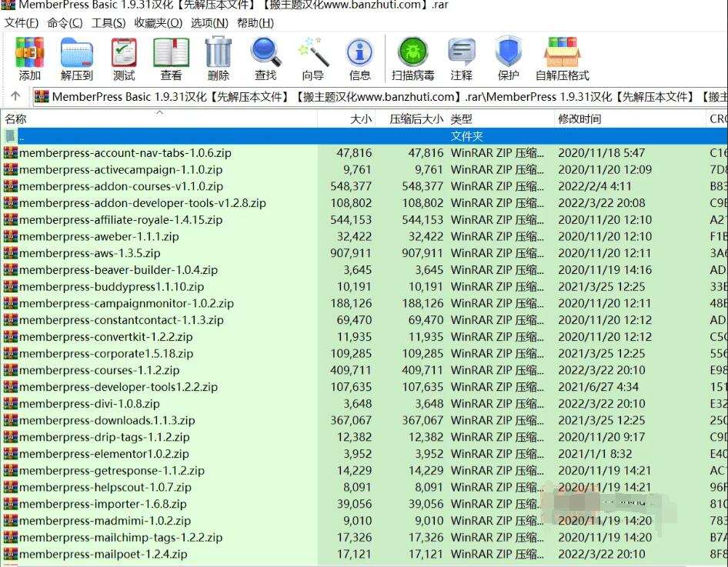Viewport: 728px width, 567px height.
Task: Open the Options (选项) menu
Action: coord(209,23)
